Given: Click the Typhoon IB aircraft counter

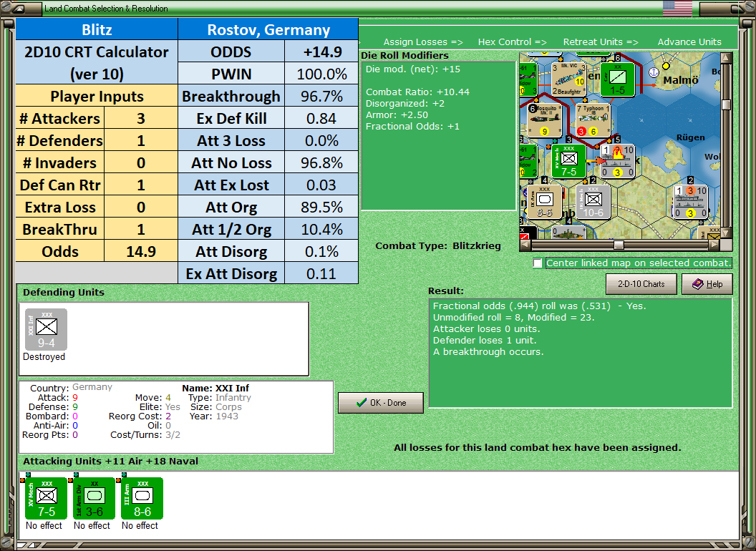Looking at the screenshot, I should (x=593, y=120).
